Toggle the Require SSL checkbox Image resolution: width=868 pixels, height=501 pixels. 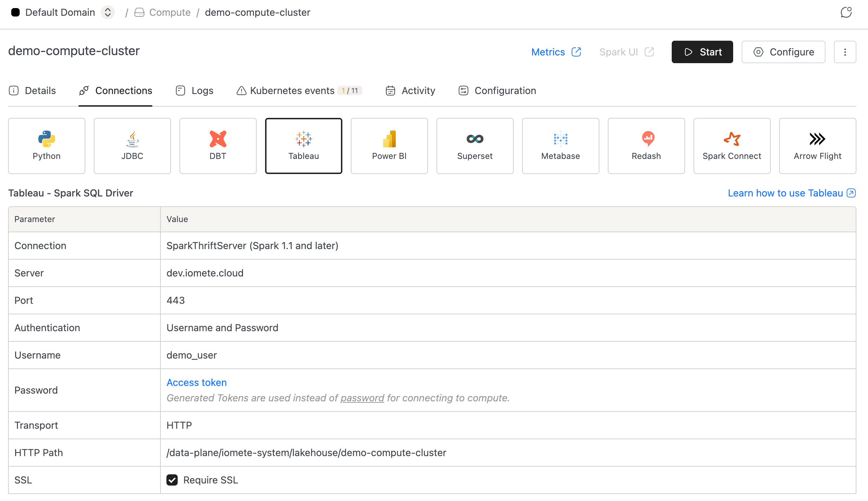[x=172, y=480]
